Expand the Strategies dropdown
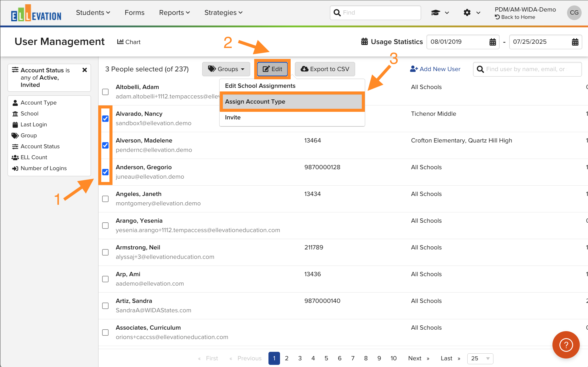 223,13
